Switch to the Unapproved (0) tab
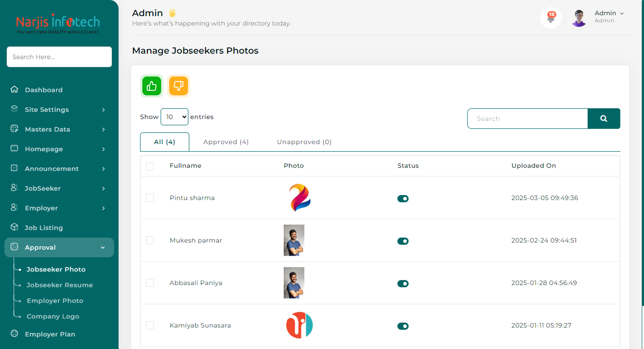644x349 pixels. click(x=304, y=142)
